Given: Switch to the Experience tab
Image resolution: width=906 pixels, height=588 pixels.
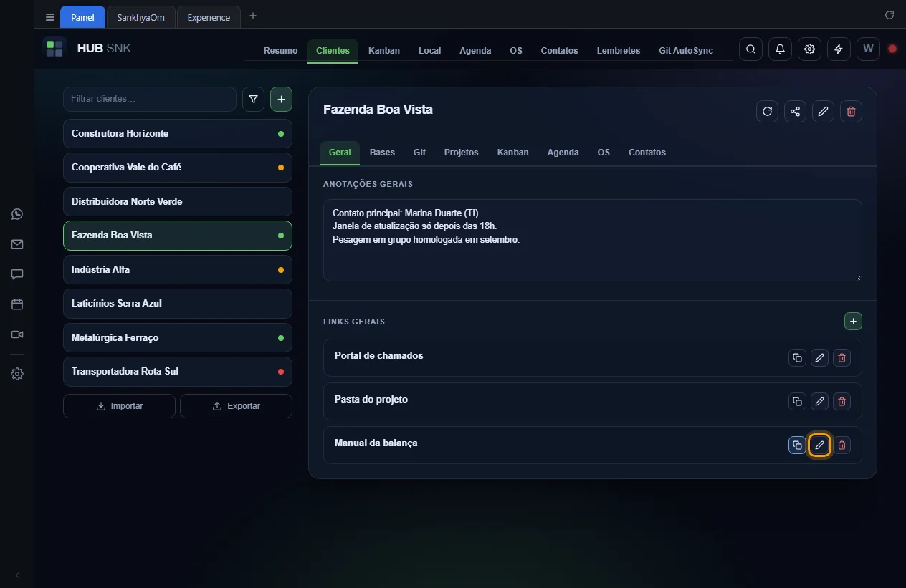Looking at the screenshot, I should [209, 17].
